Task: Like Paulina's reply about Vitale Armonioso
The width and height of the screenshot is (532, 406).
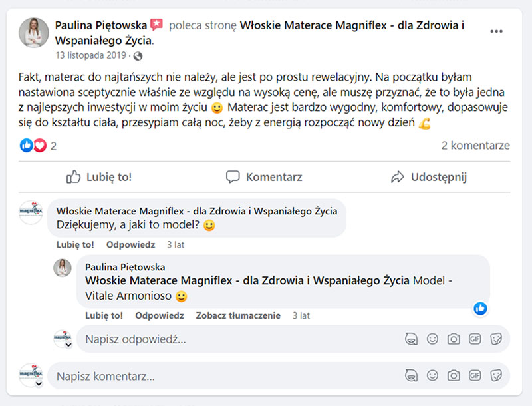Action: click(x=104, y=315)
